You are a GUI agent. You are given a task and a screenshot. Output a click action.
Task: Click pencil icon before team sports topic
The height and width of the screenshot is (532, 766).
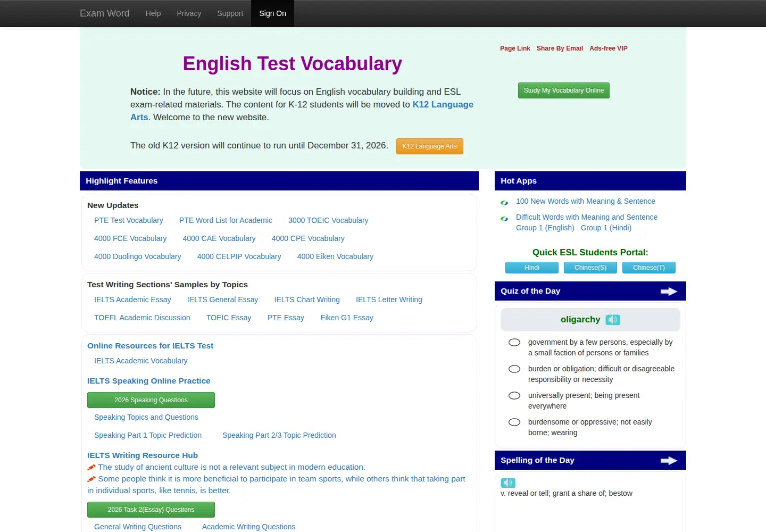91,479
